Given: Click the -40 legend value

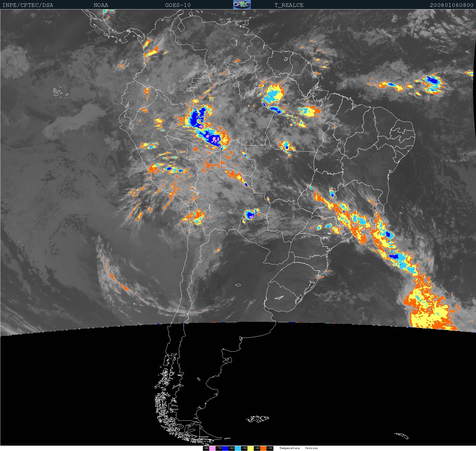Looking at the screenshot, I should (257, 448).
